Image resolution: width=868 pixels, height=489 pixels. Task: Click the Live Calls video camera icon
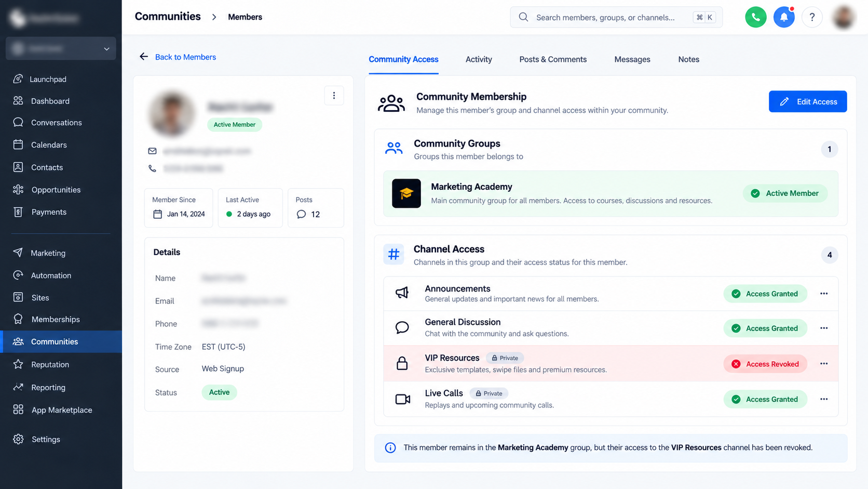[x=403, y=399]
